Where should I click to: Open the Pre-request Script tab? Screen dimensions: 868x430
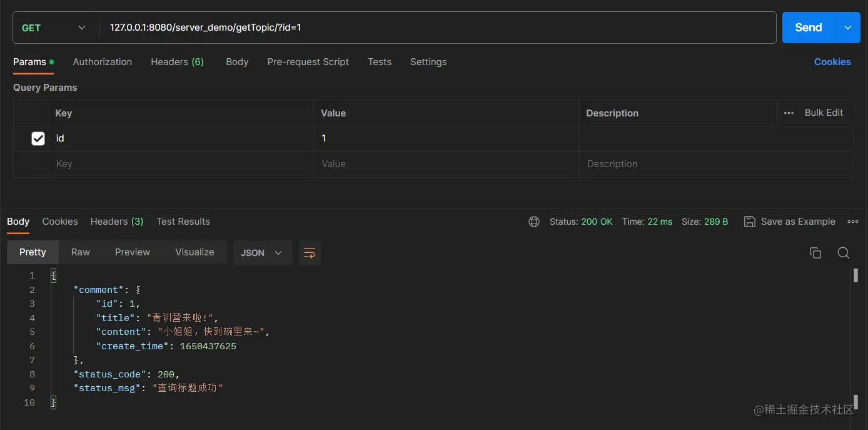(x=308, y=62)
